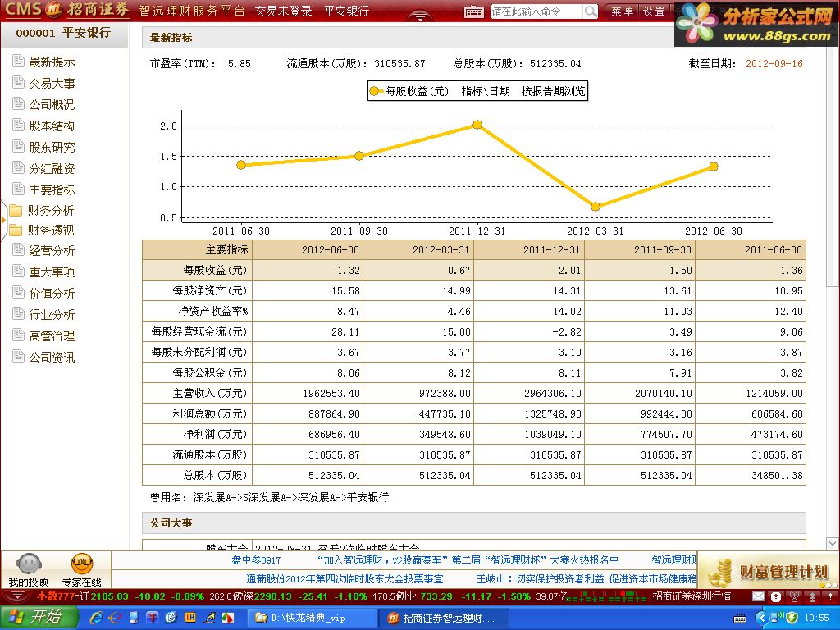Click the document icon beside 股本结构
The height and width of the screenshot is (630, 840).
pyautogui.click(x=19, y=125)
